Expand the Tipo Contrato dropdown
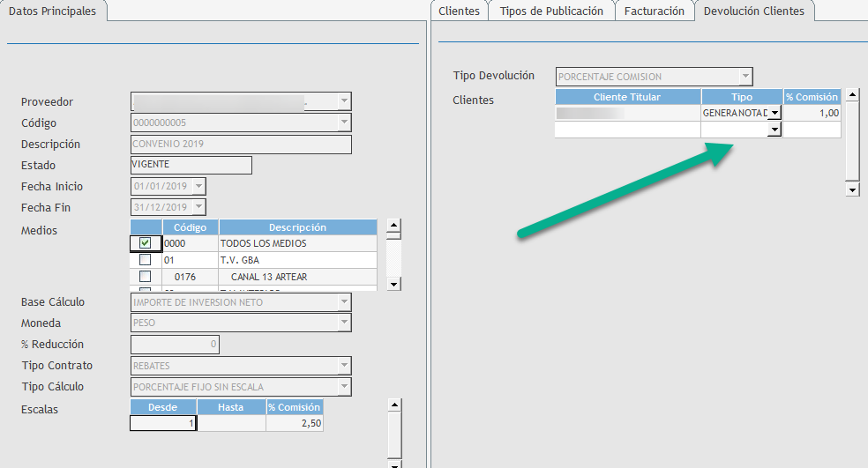Viewport: 868px width, 468px height. point(344,366)
